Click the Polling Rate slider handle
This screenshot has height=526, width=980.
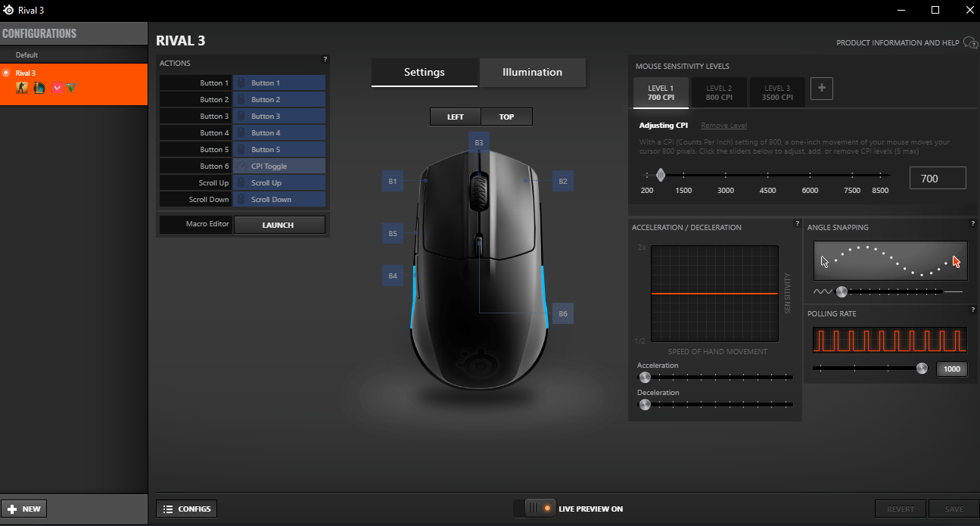922,369
